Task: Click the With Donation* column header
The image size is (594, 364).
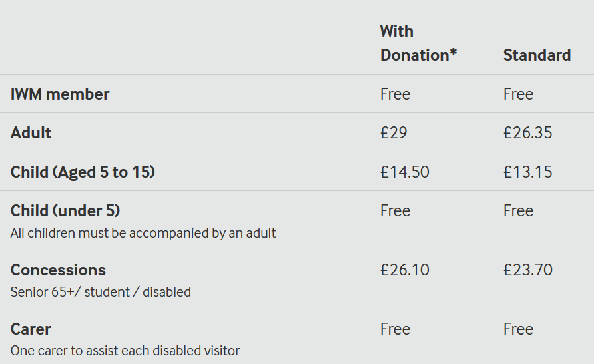Action: pyautogui.click(x=418, y=43)
